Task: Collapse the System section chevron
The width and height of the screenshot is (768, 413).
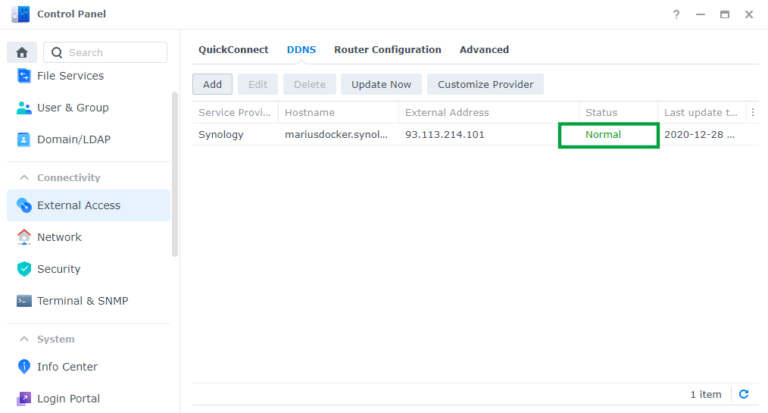Action: 24,339
